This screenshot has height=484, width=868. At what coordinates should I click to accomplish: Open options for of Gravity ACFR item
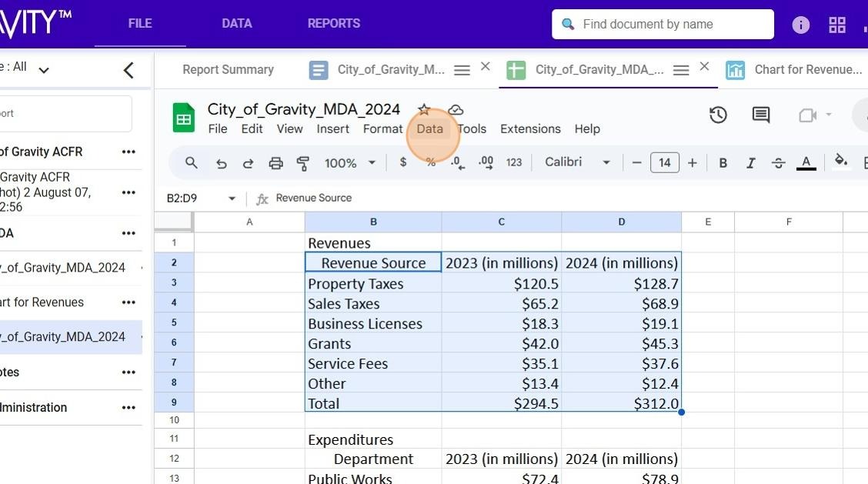click(x=129, y=152)
